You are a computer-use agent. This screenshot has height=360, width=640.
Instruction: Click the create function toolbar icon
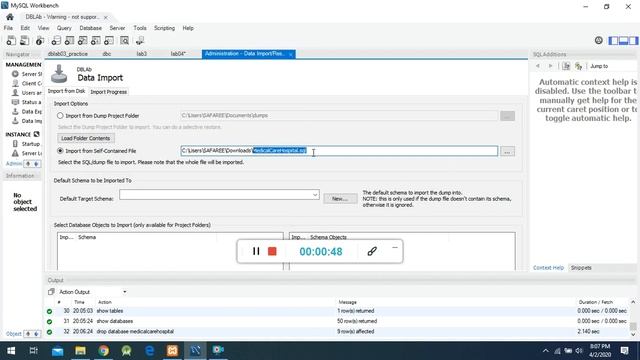click(x=109, y=40)
